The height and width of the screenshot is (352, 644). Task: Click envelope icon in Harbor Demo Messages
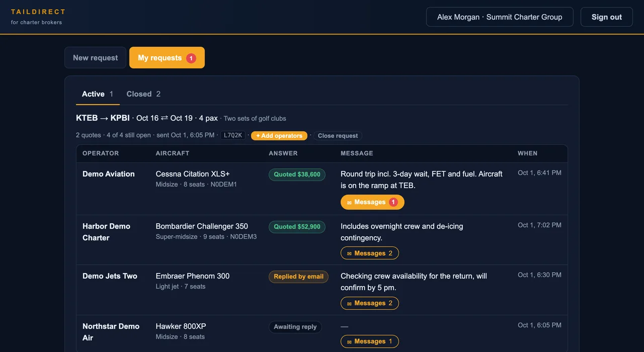point(349,253)
